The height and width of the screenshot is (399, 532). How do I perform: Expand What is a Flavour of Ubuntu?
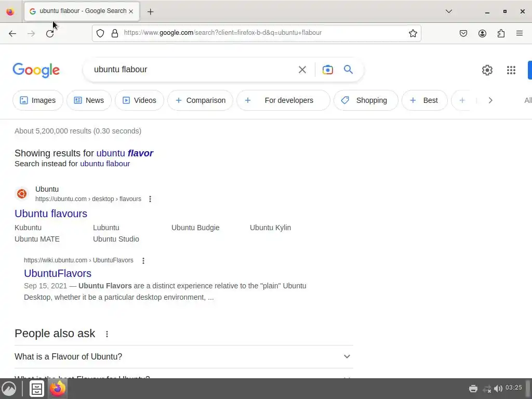click(x=183, y=356)
